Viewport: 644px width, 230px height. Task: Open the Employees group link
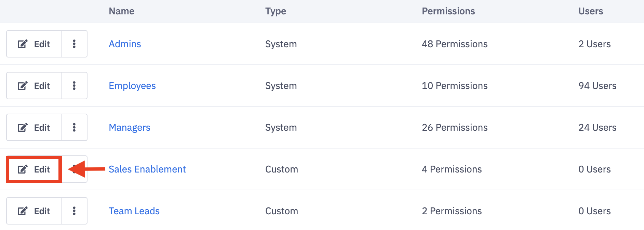(x=132, y=86)
